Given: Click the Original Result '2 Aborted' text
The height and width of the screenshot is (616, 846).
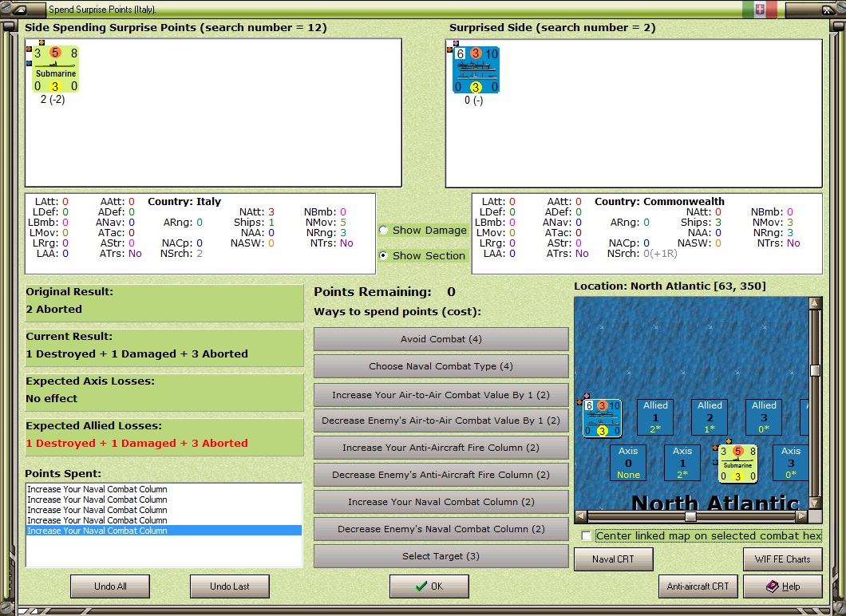Looking at the screenshot, I should 54,309.
